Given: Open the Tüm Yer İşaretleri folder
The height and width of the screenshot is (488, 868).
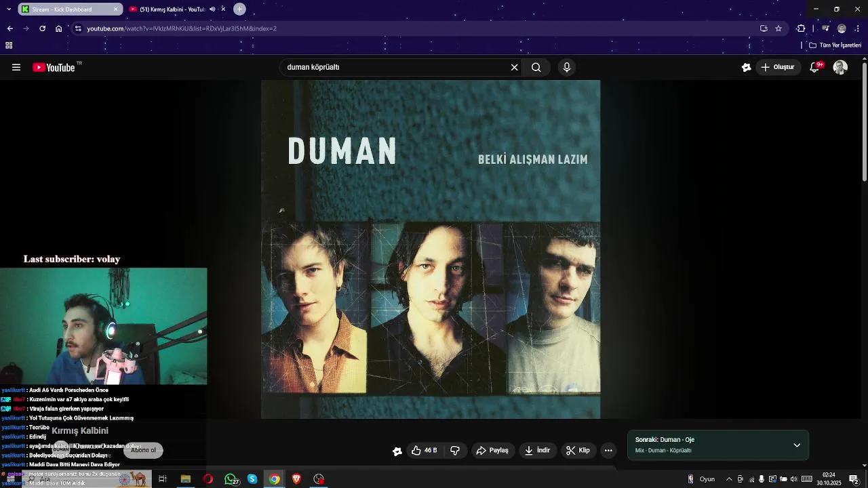Looking at the screenshot, I should [835, 45].
